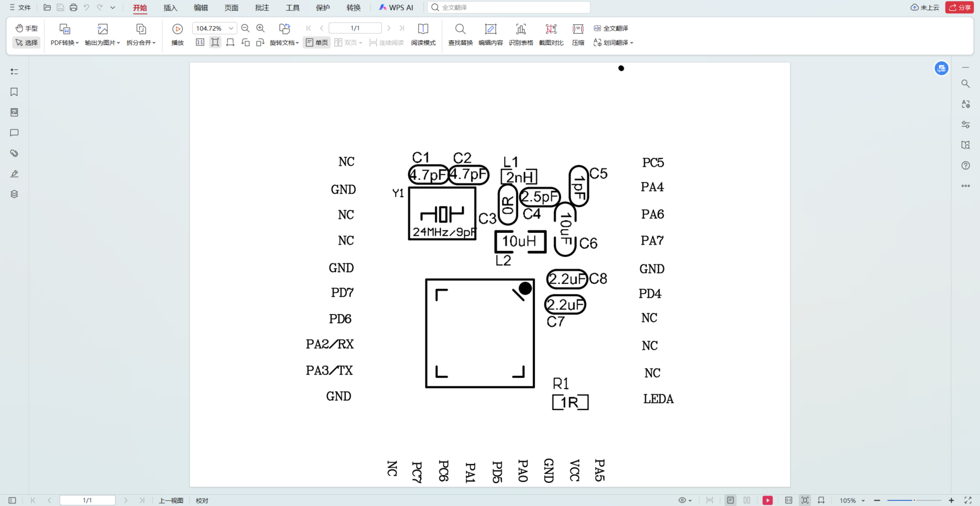Click the WPS AI button

pyautogui.click(x=396, y=8)
